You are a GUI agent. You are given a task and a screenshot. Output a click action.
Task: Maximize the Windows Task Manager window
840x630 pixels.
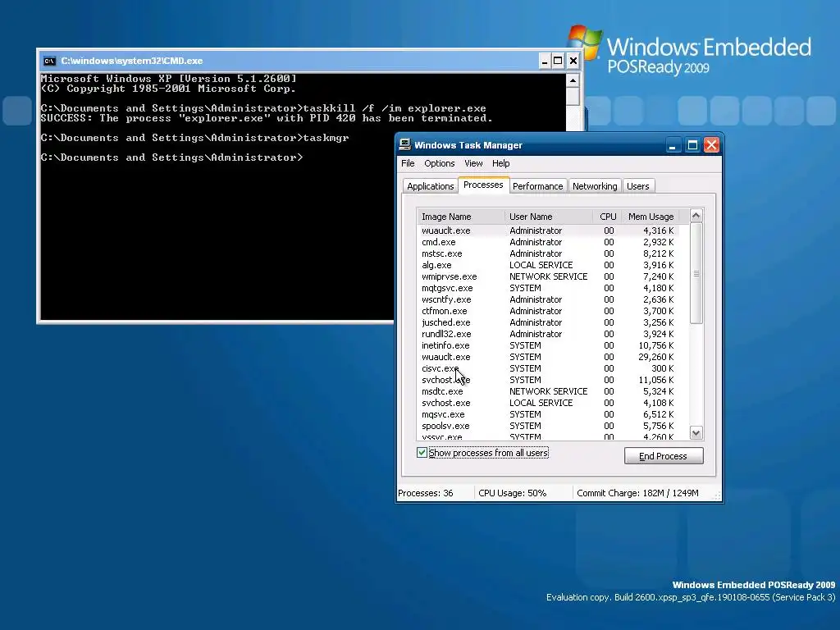point(692,145)
